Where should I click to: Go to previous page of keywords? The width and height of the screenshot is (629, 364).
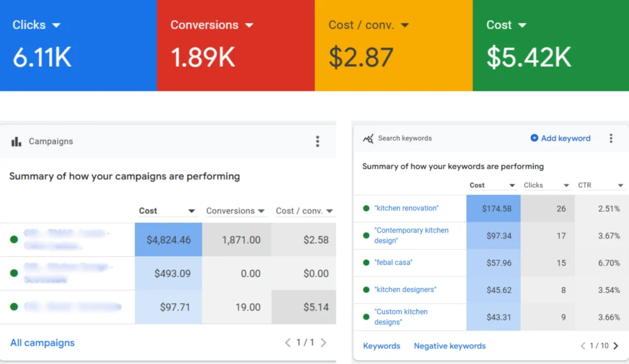583,346
